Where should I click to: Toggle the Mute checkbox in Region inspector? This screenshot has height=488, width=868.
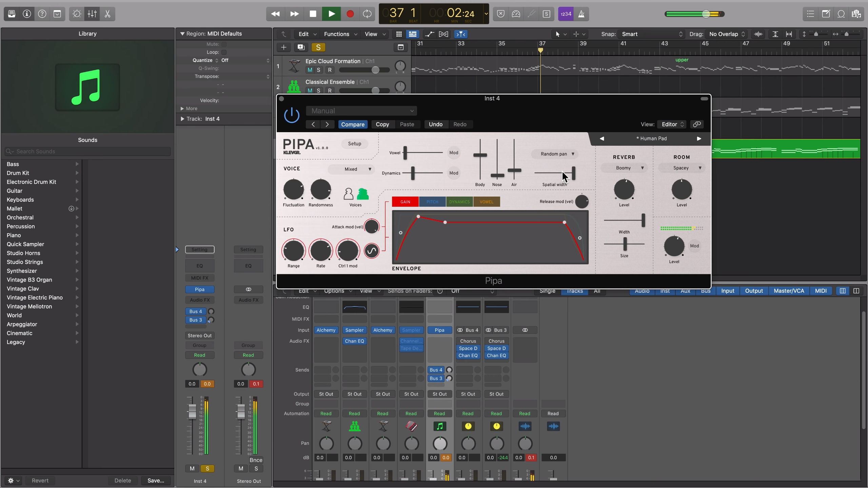(x=224, y=44)
